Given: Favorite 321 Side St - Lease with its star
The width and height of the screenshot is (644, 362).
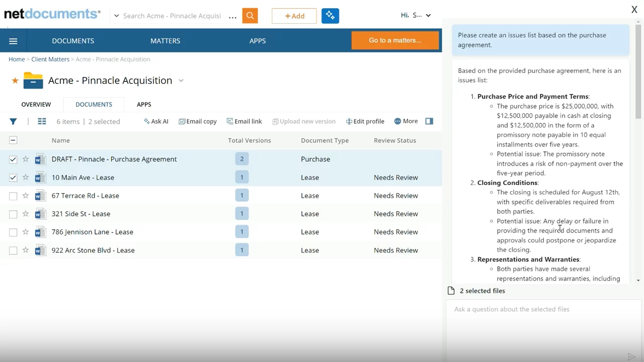Looking at the screenshot, I should point(25,214).
